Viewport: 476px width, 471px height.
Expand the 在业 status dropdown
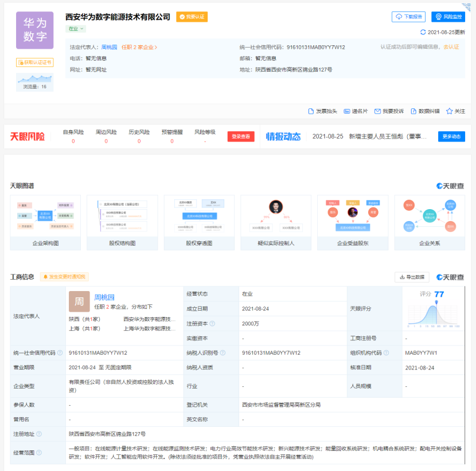click(x=77, y=29)
